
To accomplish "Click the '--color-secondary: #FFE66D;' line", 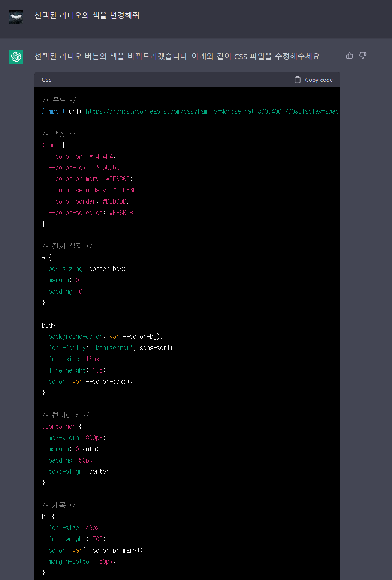I will tap(94, 190).
